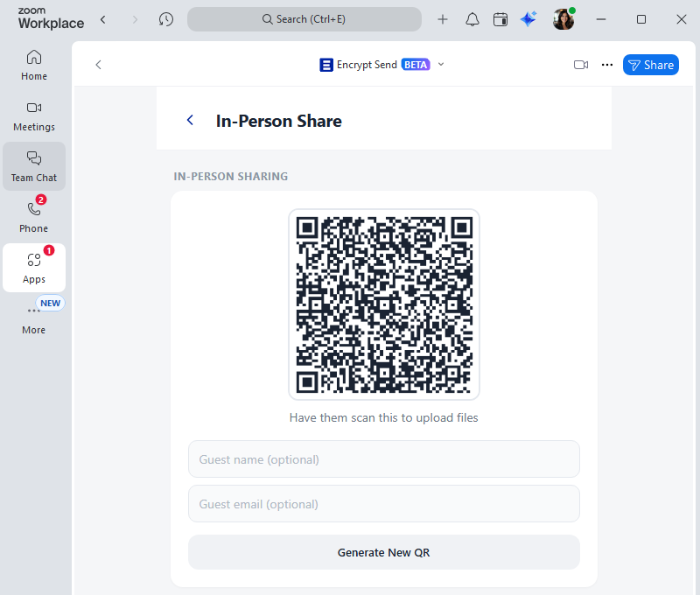Click the IN-PERSON SHARING section label
The height and width of the screenshot is (595, 700).
click(231, 177)
